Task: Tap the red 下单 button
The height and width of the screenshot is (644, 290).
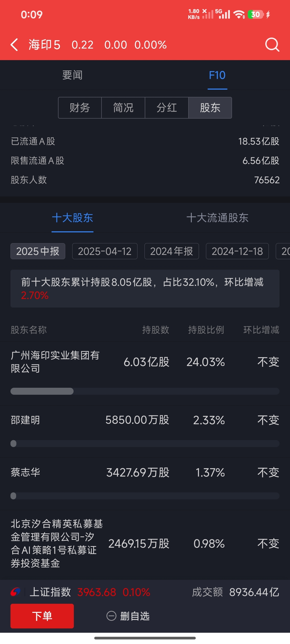Action: point(42,616)
